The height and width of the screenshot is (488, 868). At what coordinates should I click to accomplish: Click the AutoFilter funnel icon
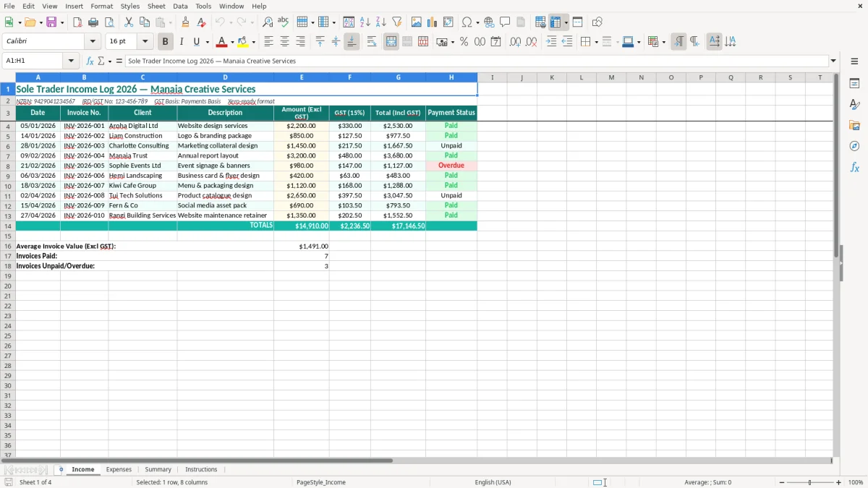396,22
